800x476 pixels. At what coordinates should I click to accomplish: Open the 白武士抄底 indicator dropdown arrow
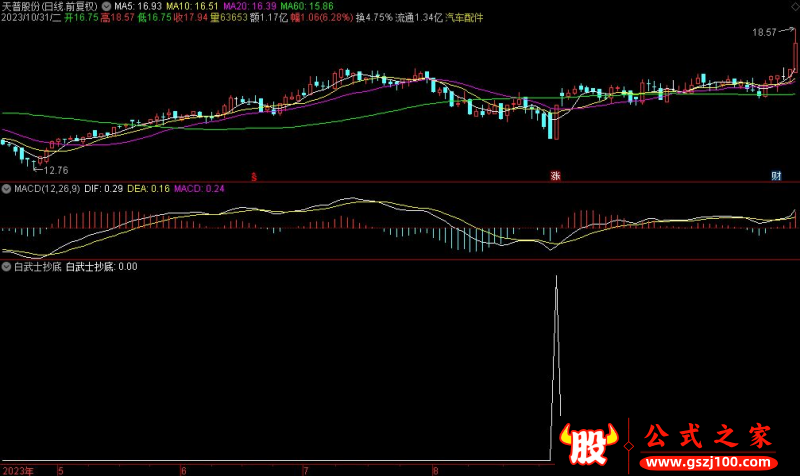[x=6, y=266]
